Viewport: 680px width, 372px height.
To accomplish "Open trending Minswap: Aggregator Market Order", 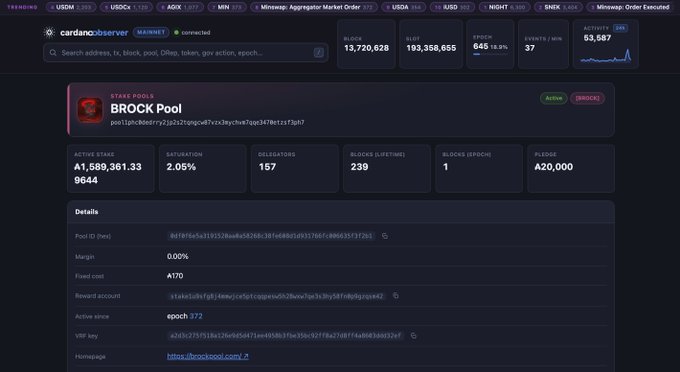I will pos(314,7).
